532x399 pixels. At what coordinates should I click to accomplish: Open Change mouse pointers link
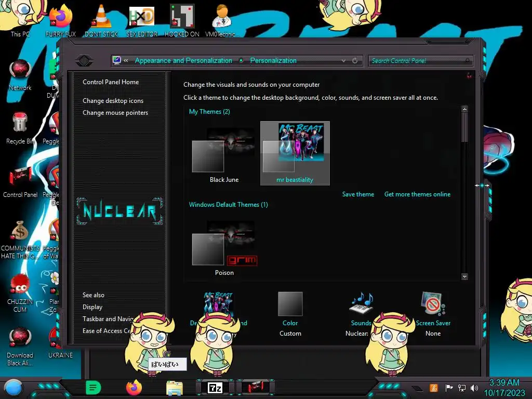pyautogui.click(x=115, y=113)
